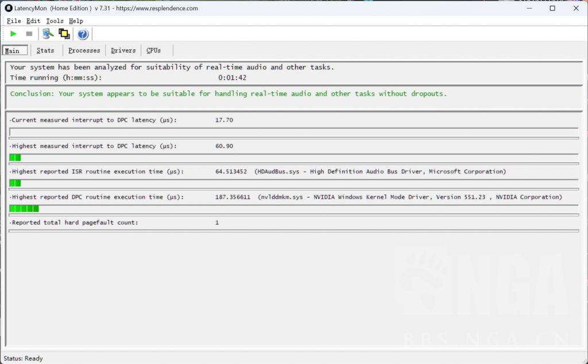Open help via blue question mark icon
This screenshot has height=364, width=588.
(x=83, y=34)
